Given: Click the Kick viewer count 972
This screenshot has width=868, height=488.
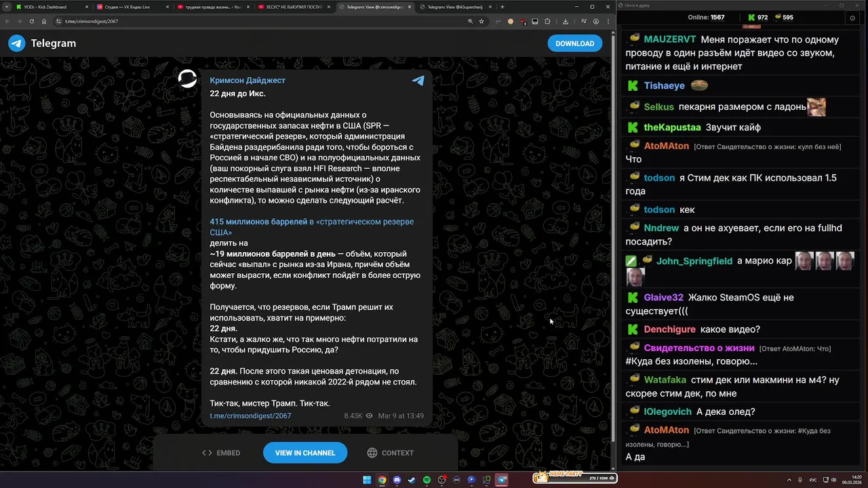Looking at the screenshot, I should tap(757, 17).
